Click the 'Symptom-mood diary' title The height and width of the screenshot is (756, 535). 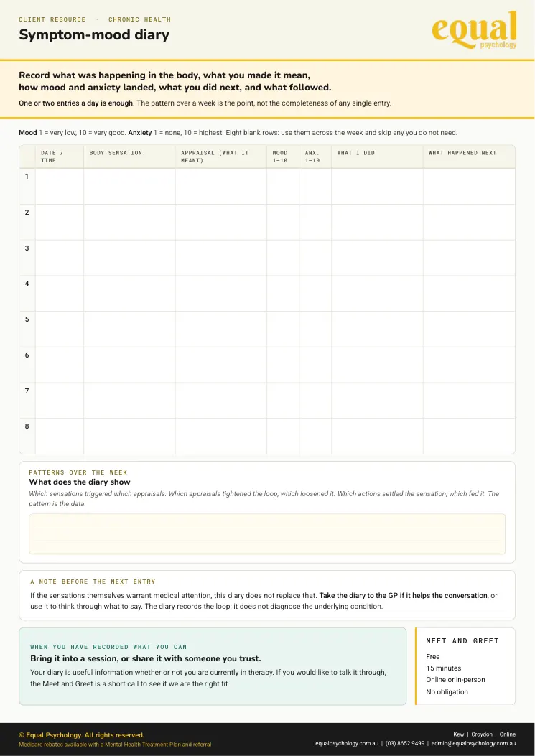(94, 34)
